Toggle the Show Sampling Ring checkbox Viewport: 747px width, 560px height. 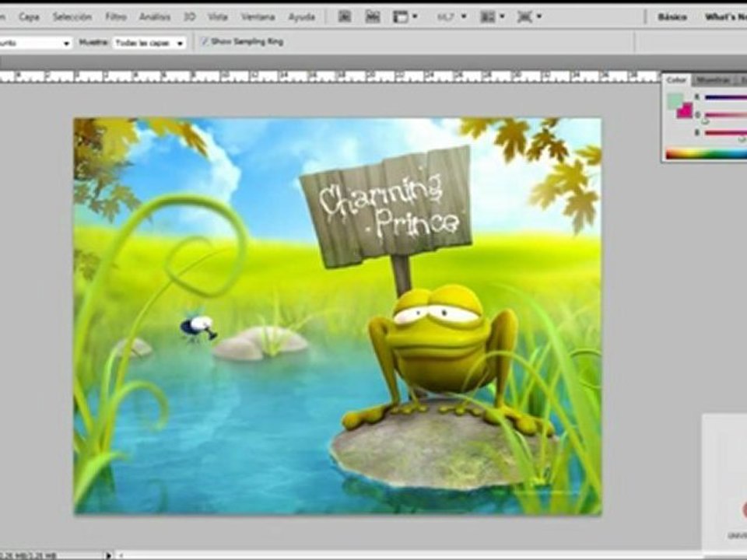coord(205,41)
